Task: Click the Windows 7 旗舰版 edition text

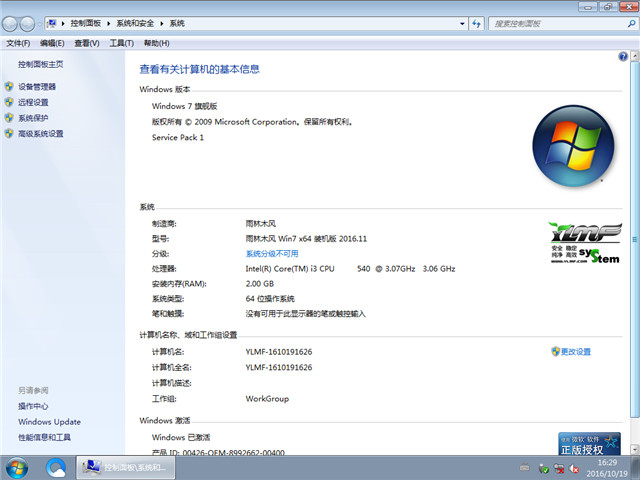Action: [x=184, y=106]
